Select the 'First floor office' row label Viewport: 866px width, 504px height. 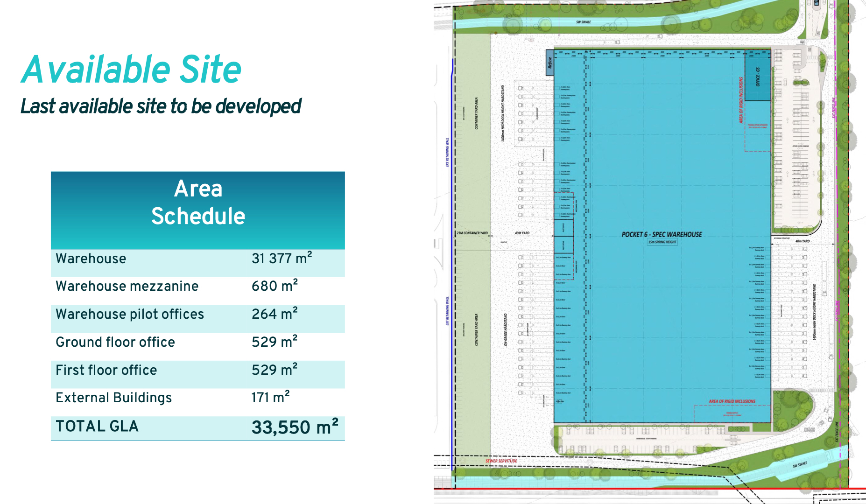[106, 370]
